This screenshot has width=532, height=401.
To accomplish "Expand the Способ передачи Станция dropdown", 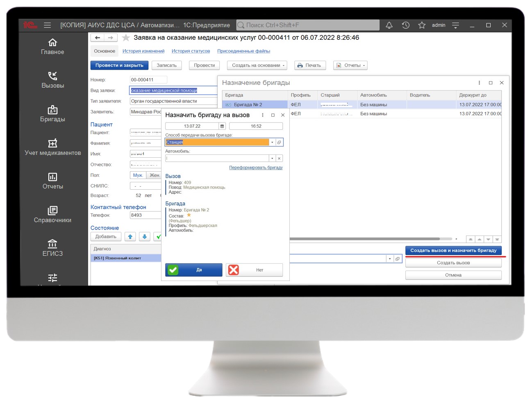I will (272, 142).
